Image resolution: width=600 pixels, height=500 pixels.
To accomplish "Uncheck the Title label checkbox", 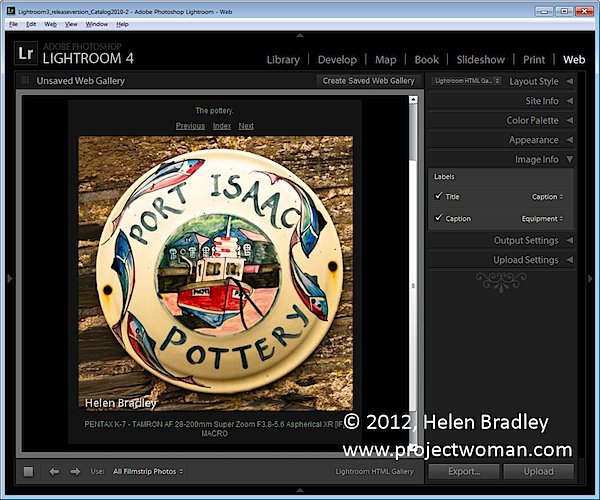I will pyautogui.click(x=438, y=196).
